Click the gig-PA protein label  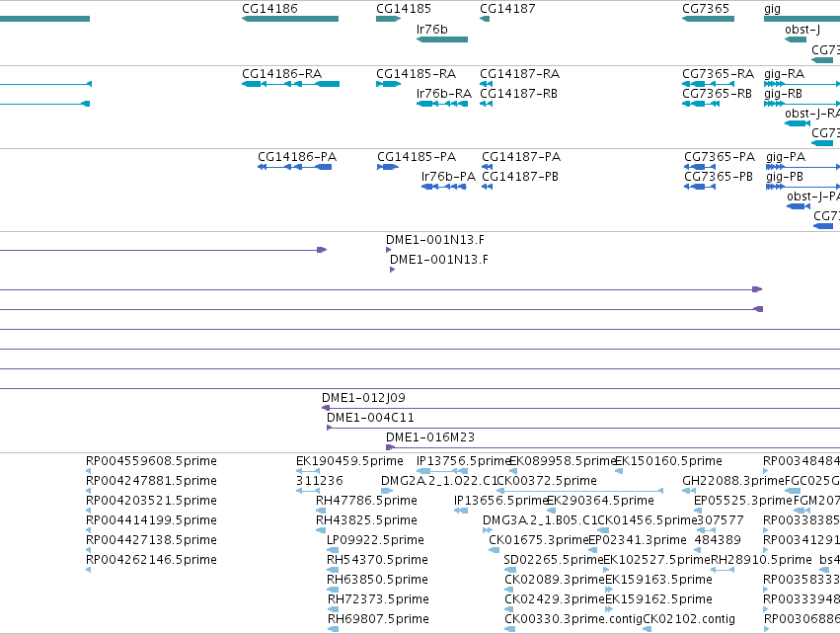(x=786, y=157)
